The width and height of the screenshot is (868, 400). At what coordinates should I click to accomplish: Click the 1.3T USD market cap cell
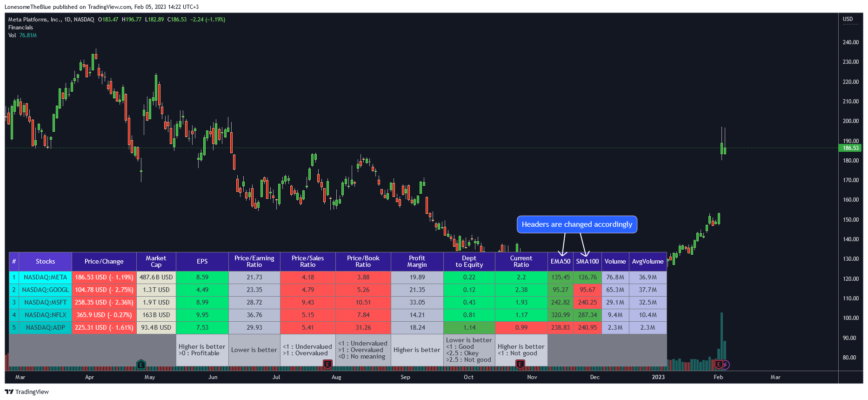click(x=156, y=290)
